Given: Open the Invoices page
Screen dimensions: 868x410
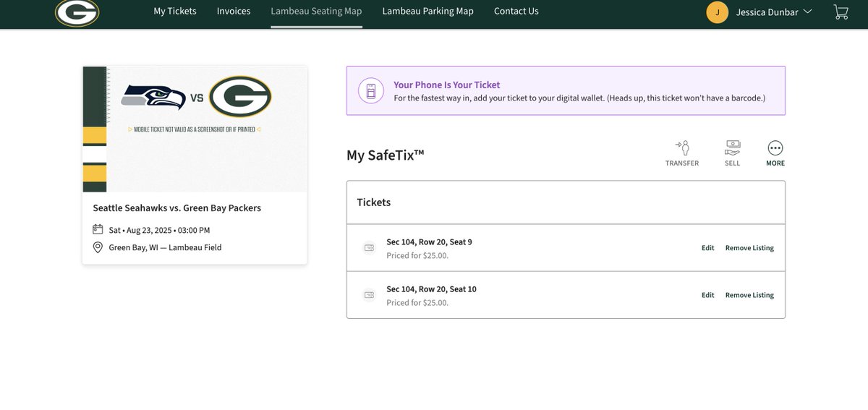Looking at the screenshot, I should coord(234,11).
